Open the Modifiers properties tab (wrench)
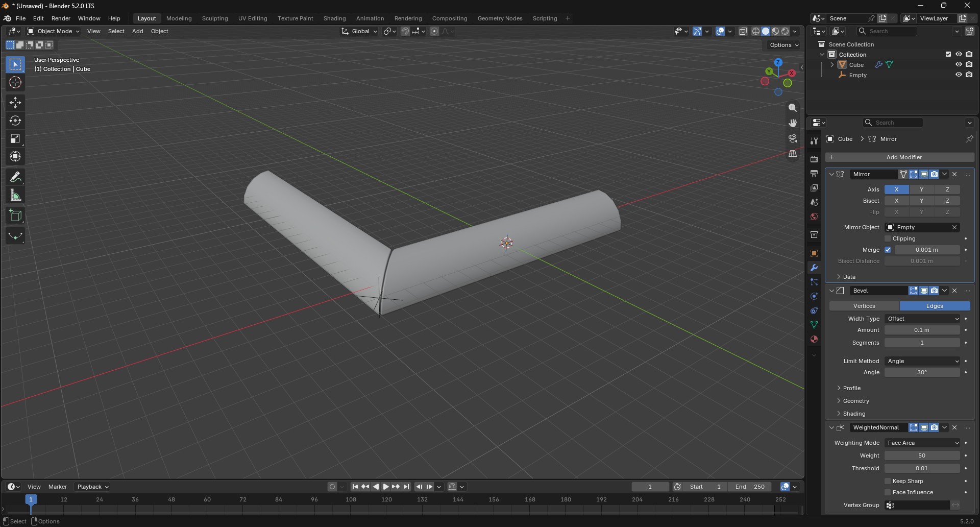The height and width of the screenshot is (527, 980). click(814, 268)
